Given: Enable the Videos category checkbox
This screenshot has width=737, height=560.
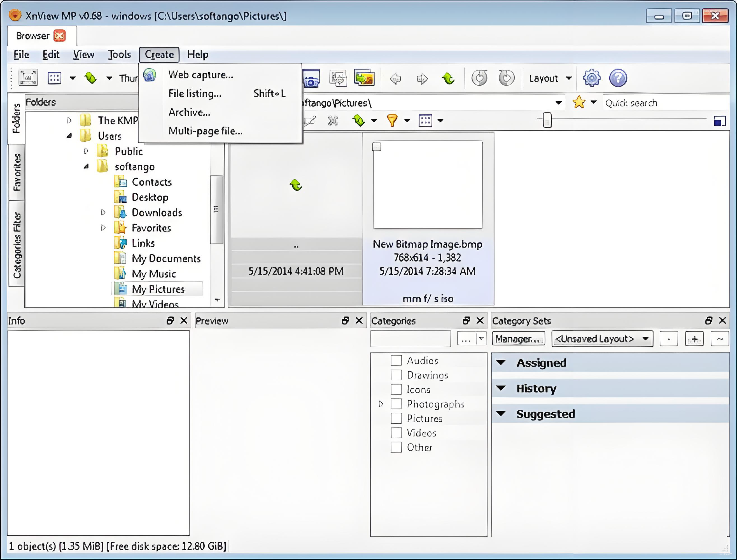Looking at the screenshot, I should point(396,433).
